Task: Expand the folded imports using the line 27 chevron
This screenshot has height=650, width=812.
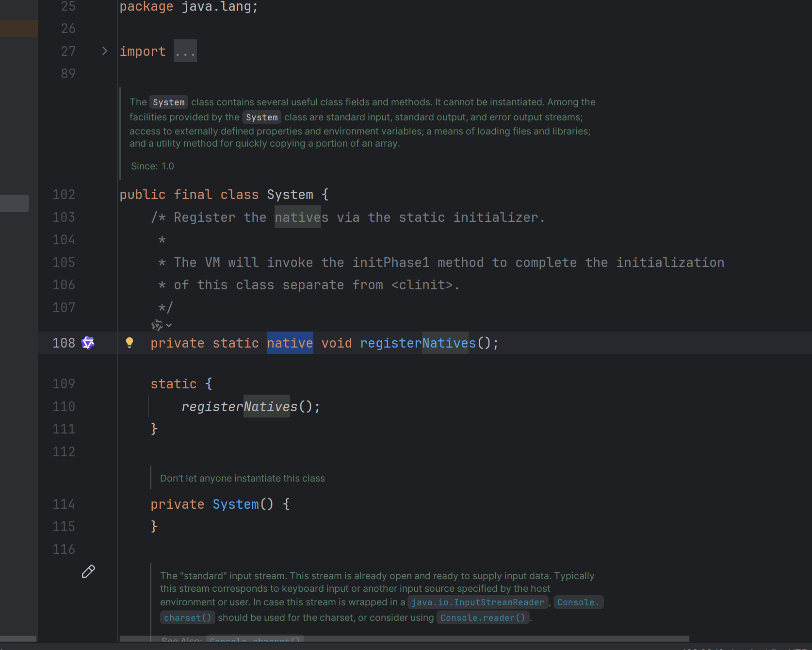Action: [105, 51]
